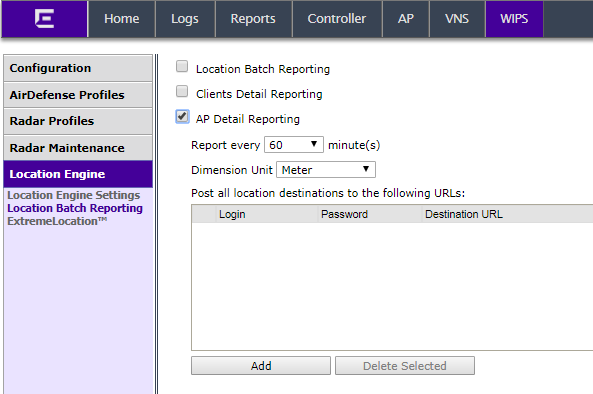Open the Dimension Unit dropdown
This screenshot has height=394, width=593.
pos(326,170)
